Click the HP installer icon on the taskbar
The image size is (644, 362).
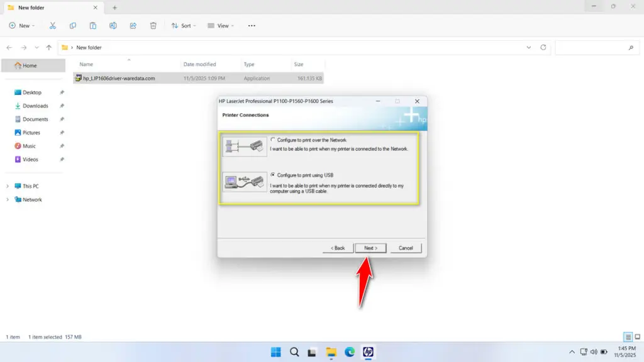point(370,352)
